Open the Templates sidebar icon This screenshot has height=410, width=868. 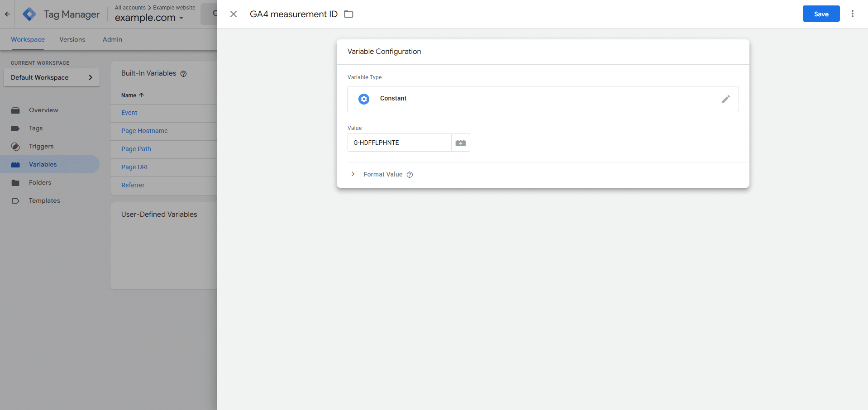[x=15, y=200]
